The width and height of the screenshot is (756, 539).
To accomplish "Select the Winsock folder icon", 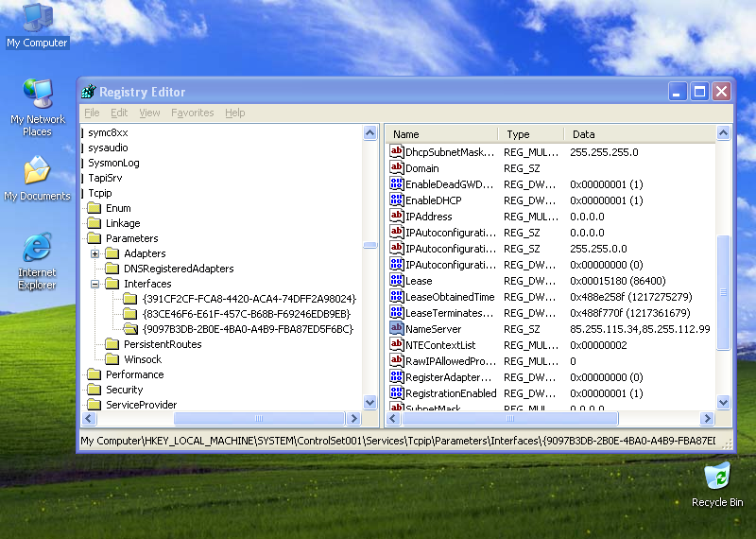I will tap(112, 359).
